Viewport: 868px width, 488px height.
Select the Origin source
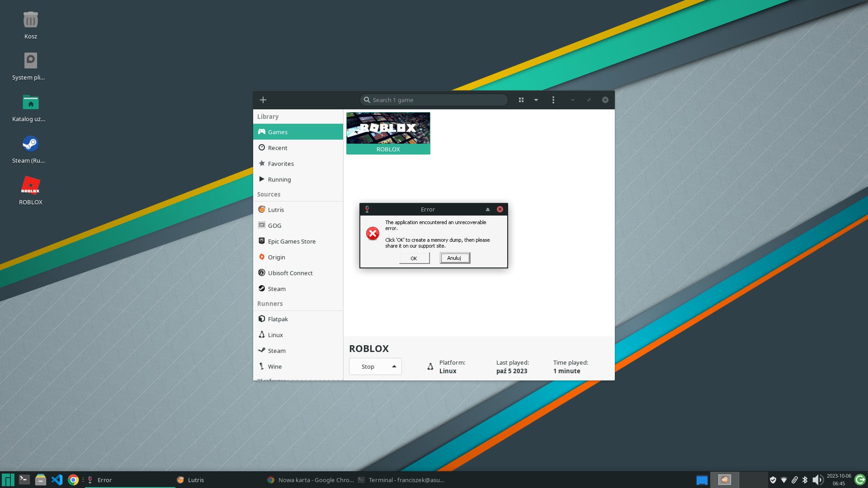(276, 257)
